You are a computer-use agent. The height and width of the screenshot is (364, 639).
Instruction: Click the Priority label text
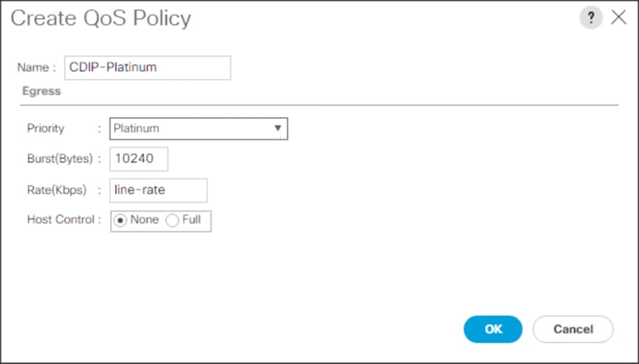tap(45, 128)
